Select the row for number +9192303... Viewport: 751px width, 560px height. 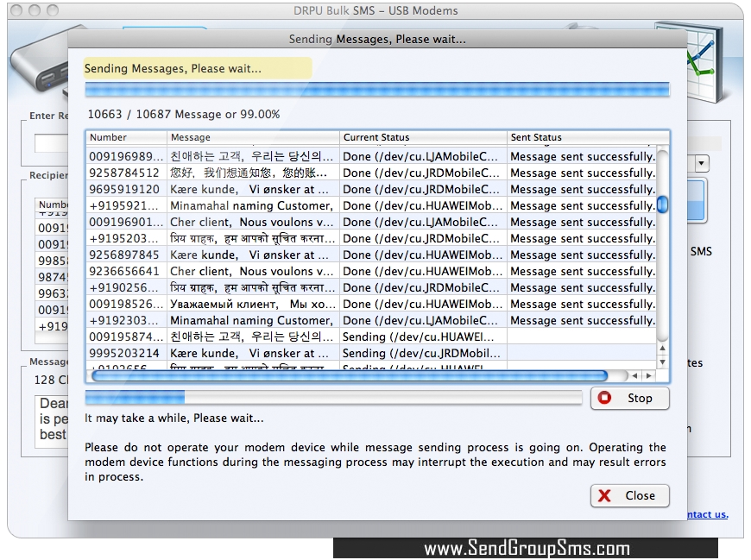click(x=371, y=320)
